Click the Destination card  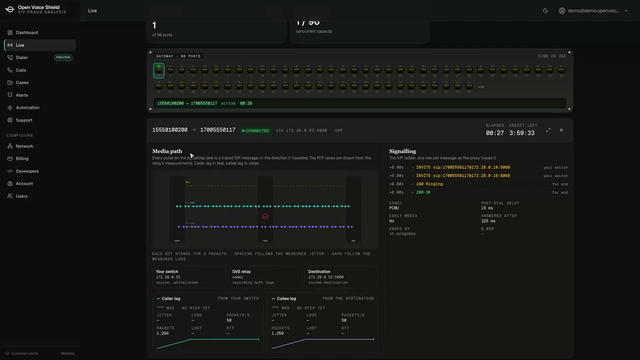point(341,277)
